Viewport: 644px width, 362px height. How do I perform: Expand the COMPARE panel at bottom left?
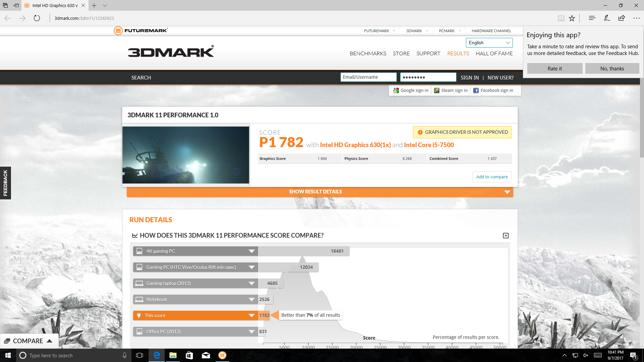pyautogui.click(x=29, y=341)
